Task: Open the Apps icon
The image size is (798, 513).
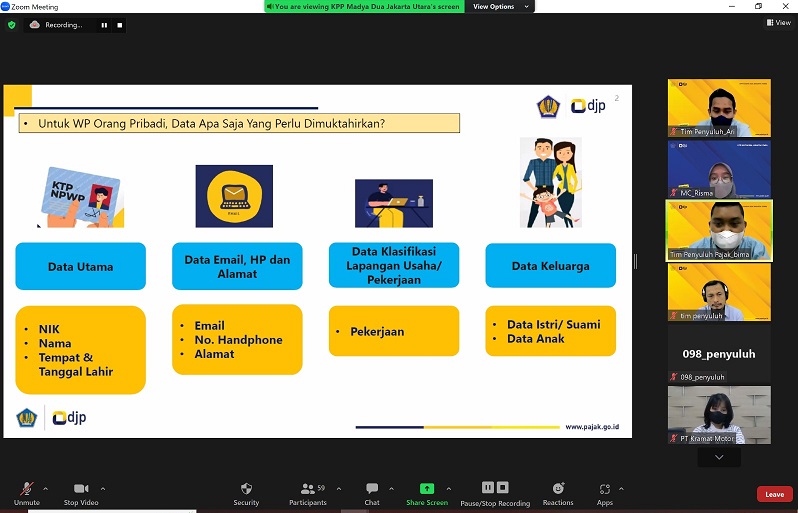Action: pos(605,490)
